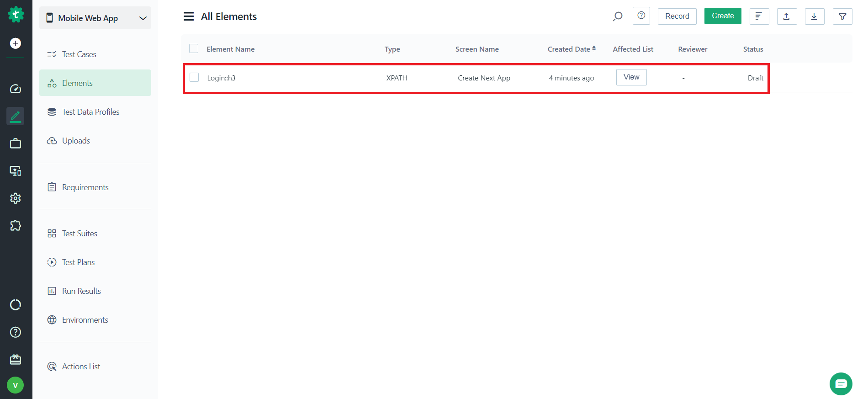The height and width of the screenshot is (399, 868).
Task: Click the Testsigma logo icon
Action: pyautogui.click(x=16, y=15)
